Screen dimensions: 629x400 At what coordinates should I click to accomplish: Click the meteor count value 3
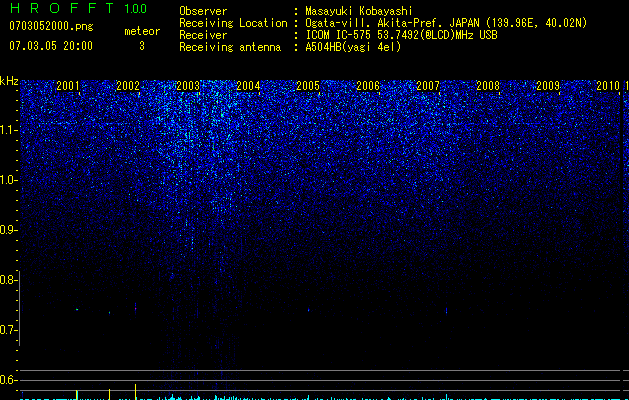coord(142,46)
